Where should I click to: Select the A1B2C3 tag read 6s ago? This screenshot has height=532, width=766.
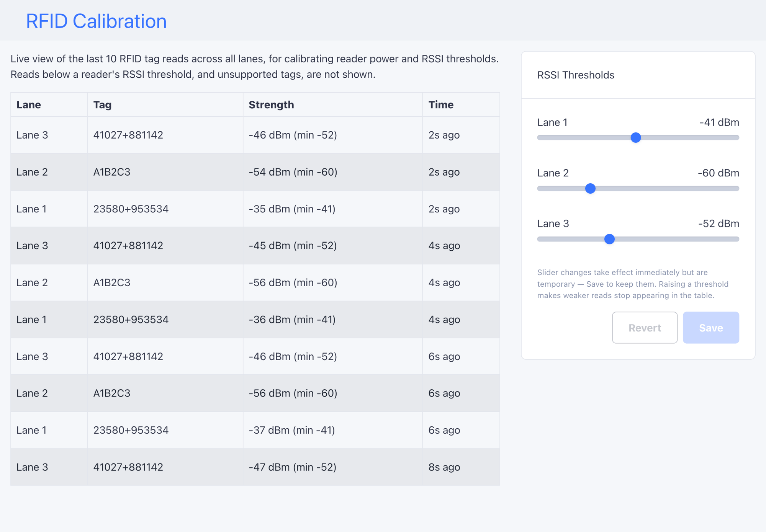click(x=165, y=393)
